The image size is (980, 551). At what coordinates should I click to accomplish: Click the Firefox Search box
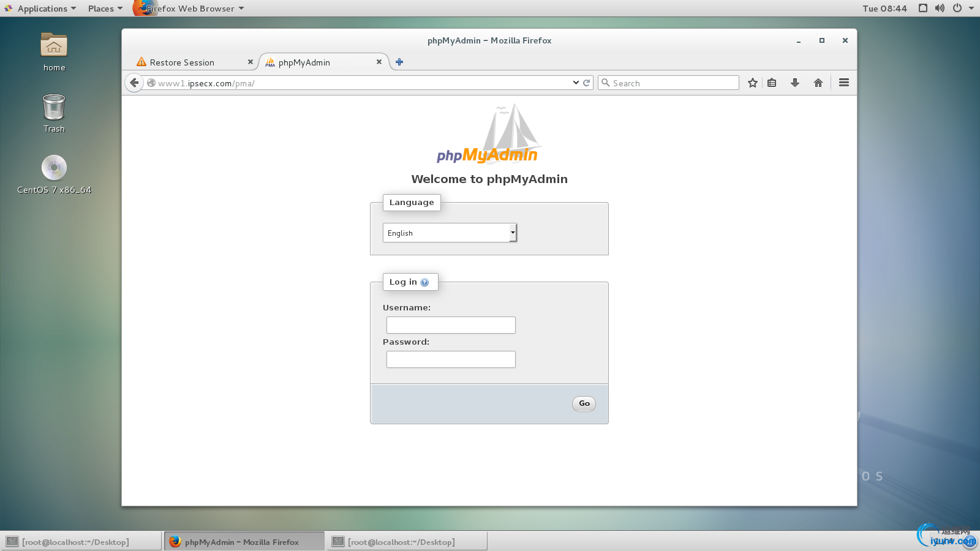(x=668, y=83)
